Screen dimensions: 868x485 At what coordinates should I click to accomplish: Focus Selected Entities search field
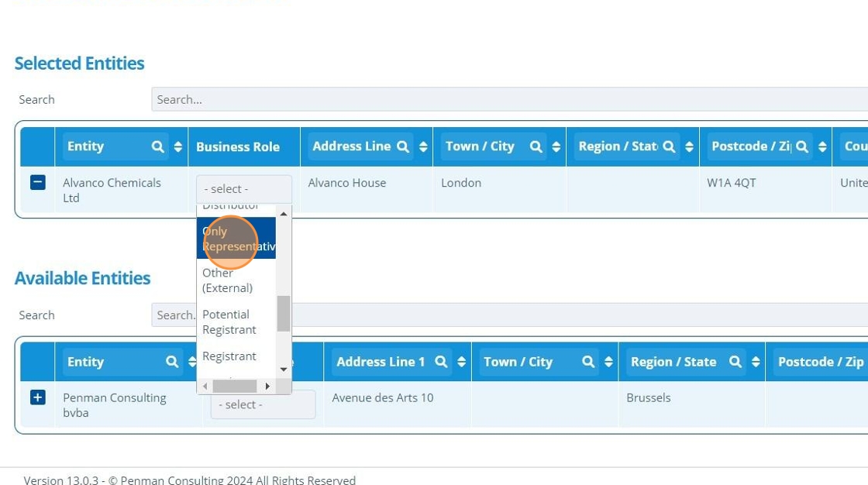[509, 99]
